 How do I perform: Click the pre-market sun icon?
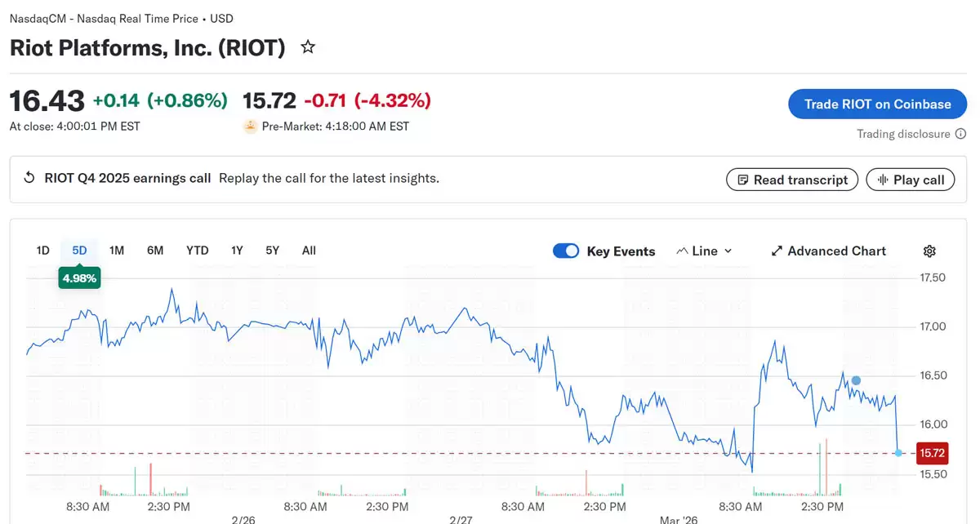[249, 126]
